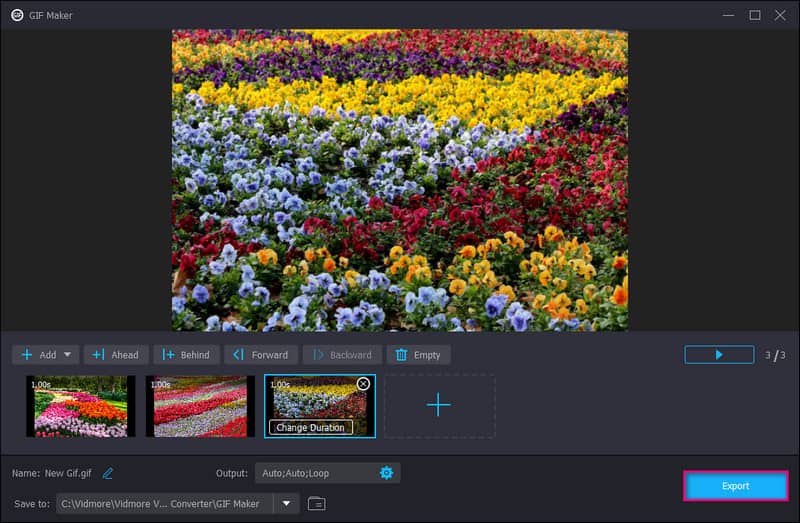Screen dimensions: 800x523
Task: Move the selected frame Forward
Action: point(260,355)
